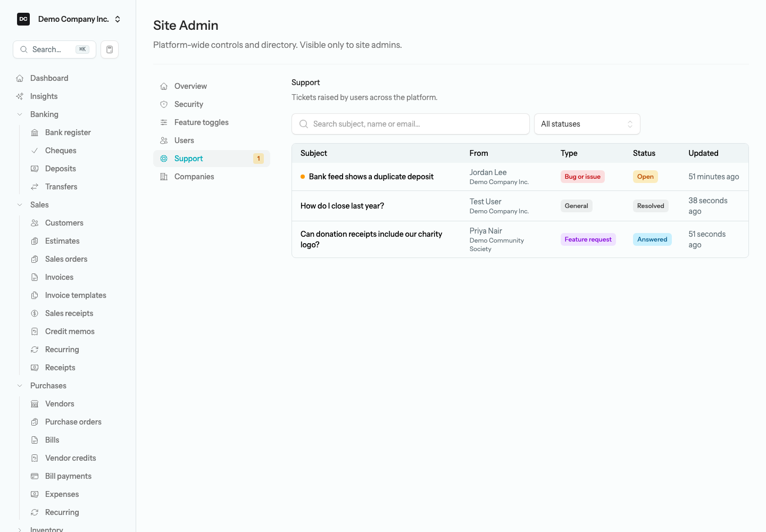
Task: Click the Support lifebuoy icon
Action: [x=164, y=159]
